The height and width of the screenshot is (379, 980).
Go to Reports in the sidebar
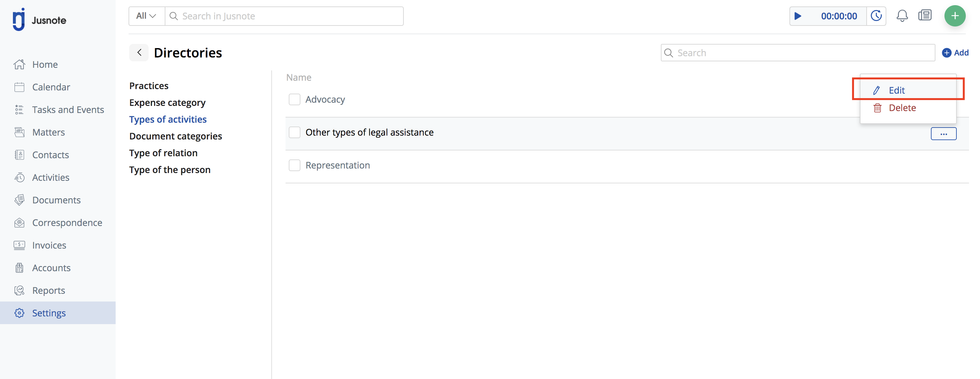coord(58,291)
